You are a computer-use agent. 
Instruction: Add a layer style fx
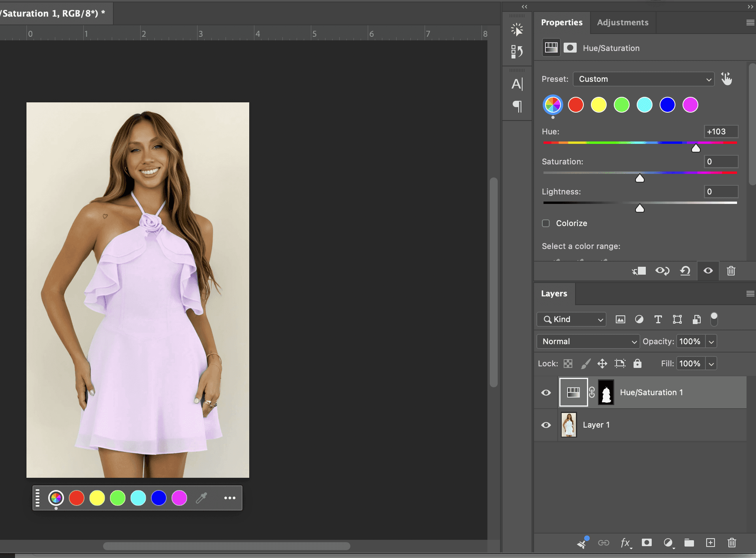tap(626, 543)
